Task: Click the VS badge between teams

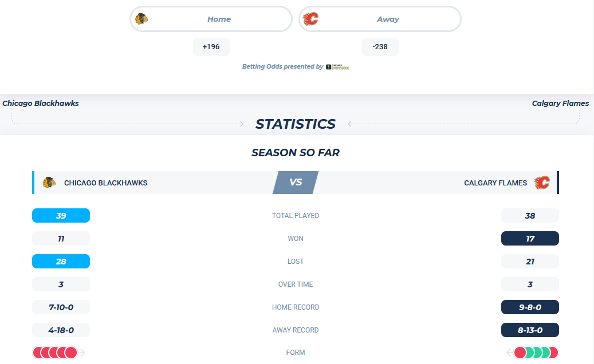Action: point(296,183)
